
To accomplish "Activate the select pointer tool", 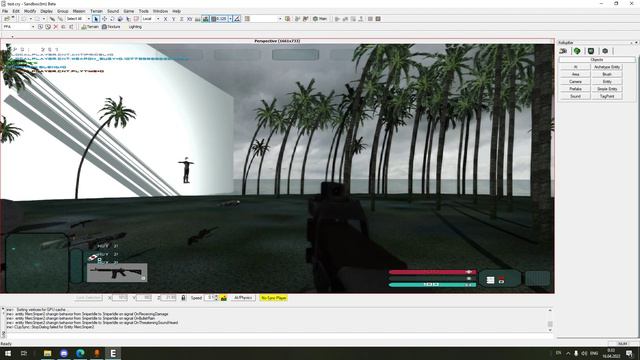I will [96, 19].
